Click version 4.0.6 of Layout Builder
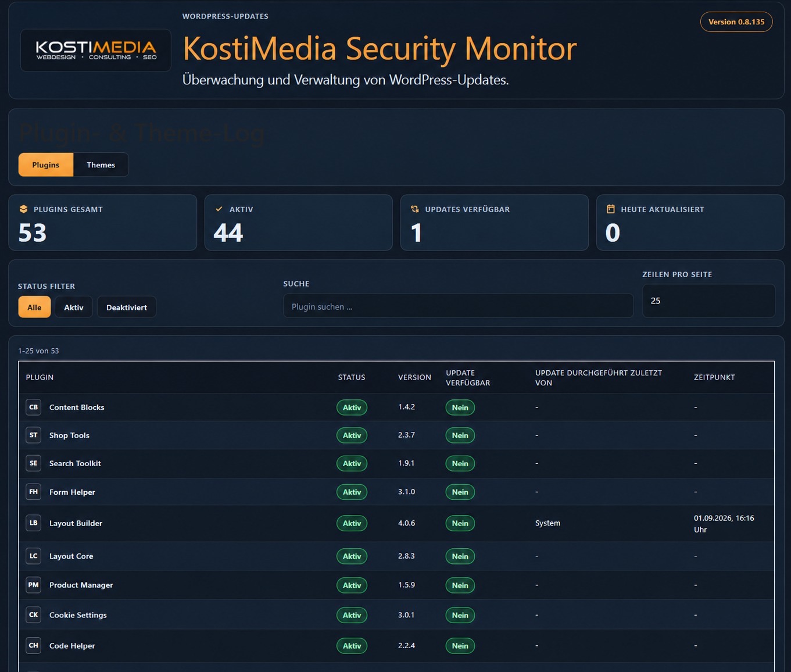 [407, 523]
